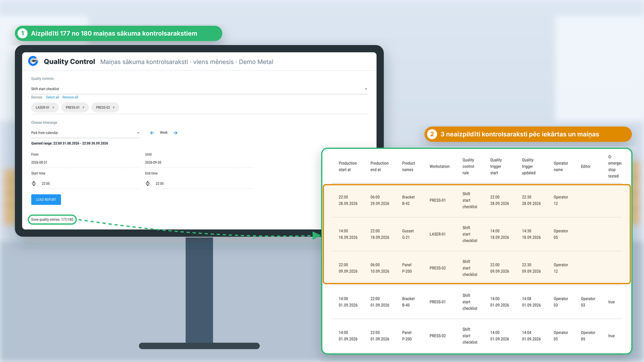
Task: Open the Pick from calendar dropdown
Action: pyautogui.click(x=86, y=133)
